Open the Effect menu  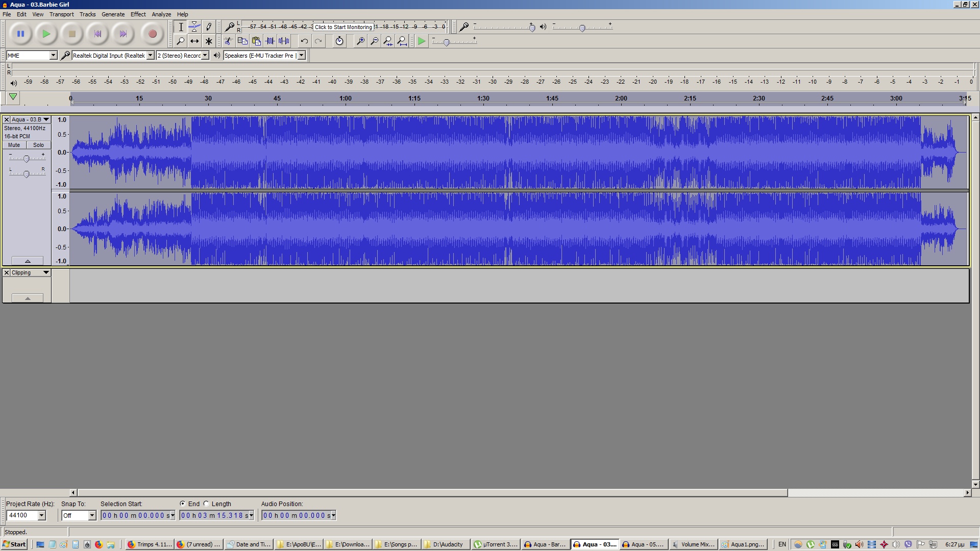(x=138, y=14)
